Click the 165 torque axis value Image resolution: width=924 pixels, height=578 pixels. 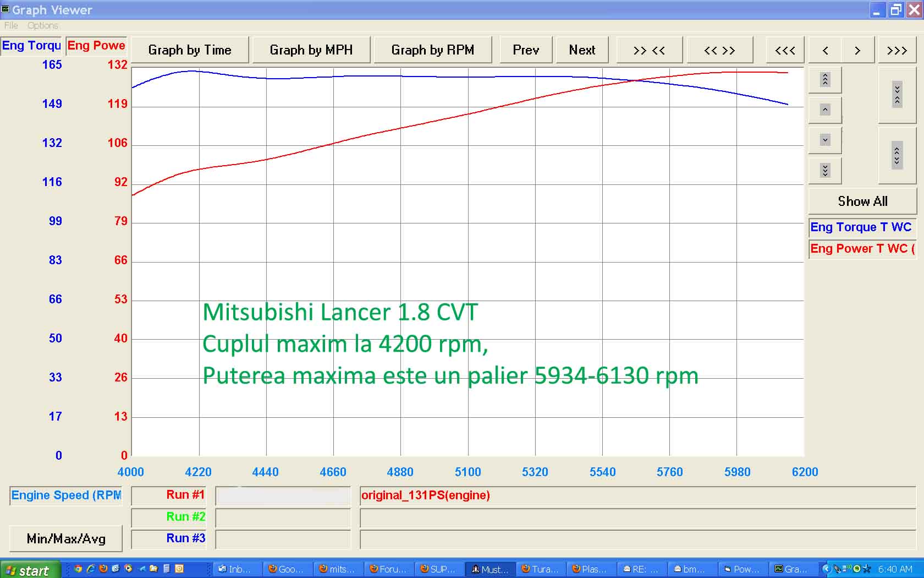click(x=52, y=65)
